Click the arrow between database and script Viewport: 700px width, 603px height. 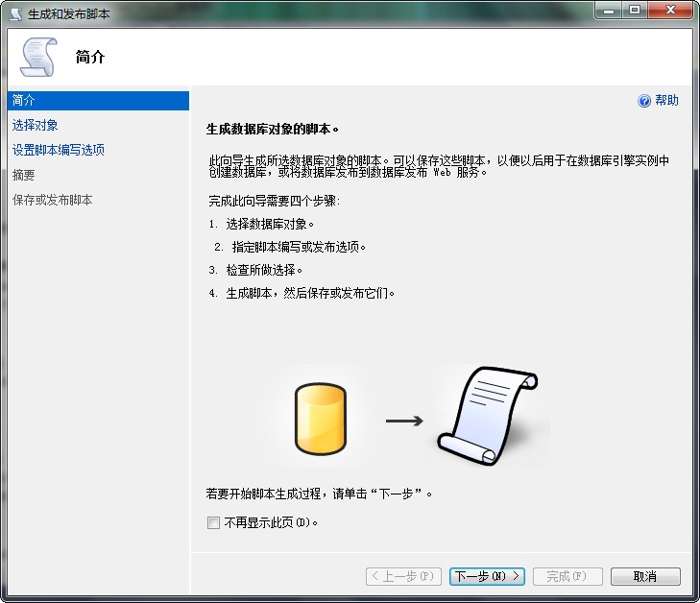click(x=404, y=421)
